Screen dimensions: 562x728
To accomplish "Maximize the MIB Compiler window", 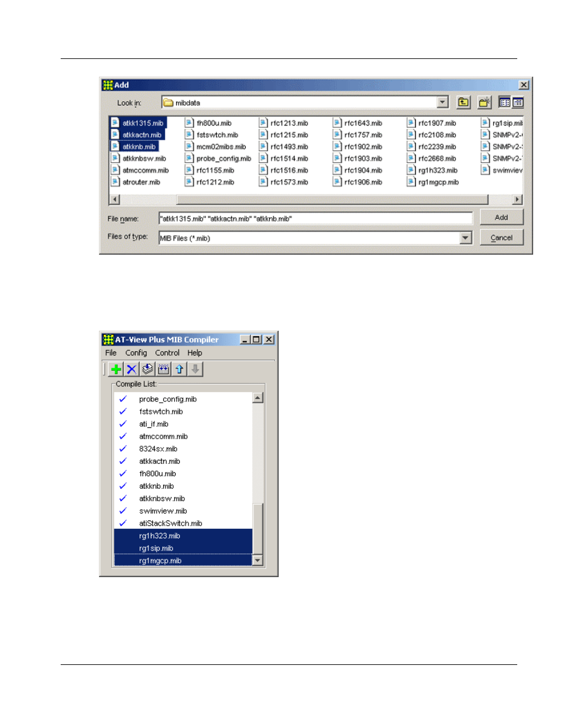I will [256, 340].
